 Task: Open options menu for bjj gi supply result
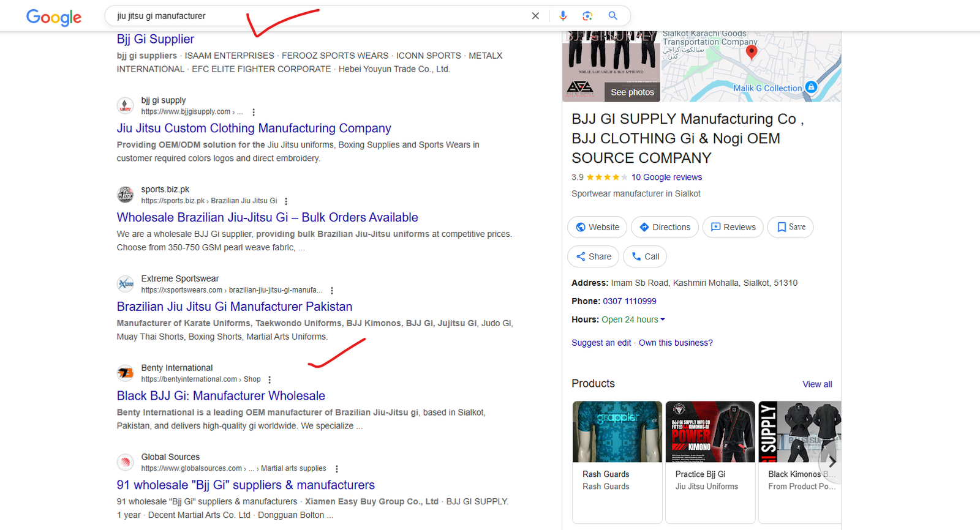(x=254, y=112)
